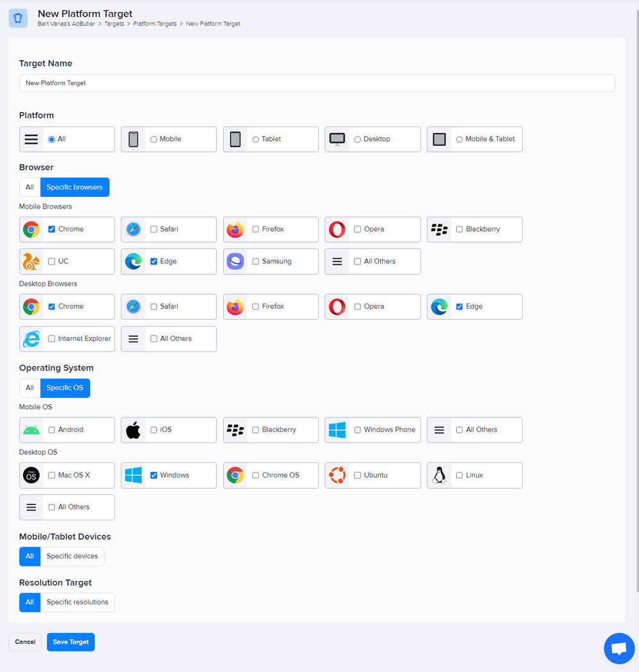The image size is (639, 672).
Task: Check the Linux desktop OS checkbox
Action: [459, 475]
